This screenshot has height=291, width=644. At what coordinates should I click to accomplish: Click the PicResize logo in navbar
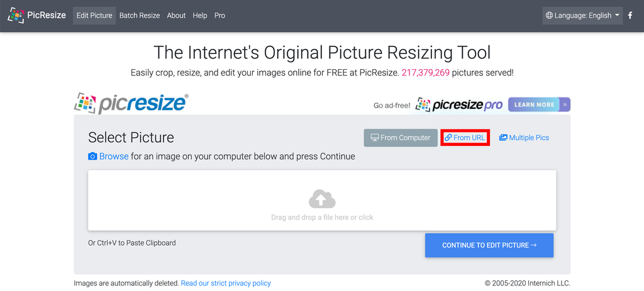37,15
